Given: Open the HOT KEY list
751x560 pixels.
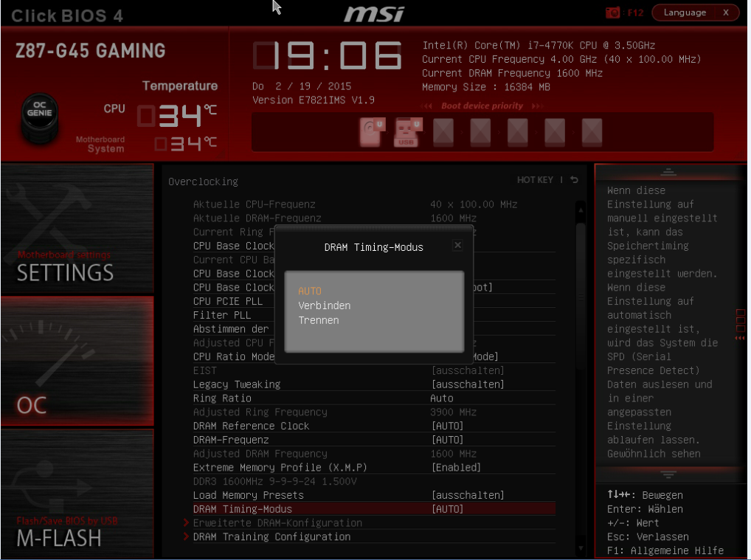Looking at the screenshot, I should [535, 179].
